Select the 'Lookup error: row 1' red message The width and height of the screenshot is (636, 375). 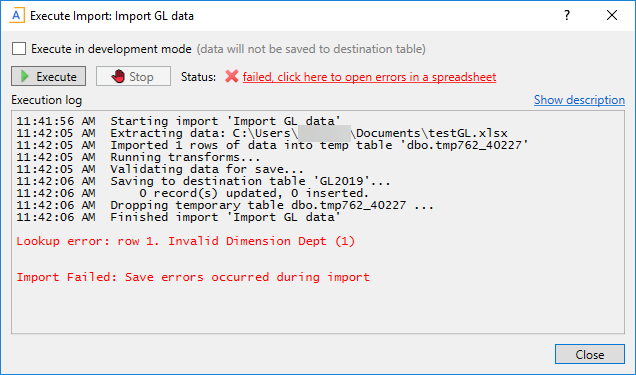pos(186,241)
